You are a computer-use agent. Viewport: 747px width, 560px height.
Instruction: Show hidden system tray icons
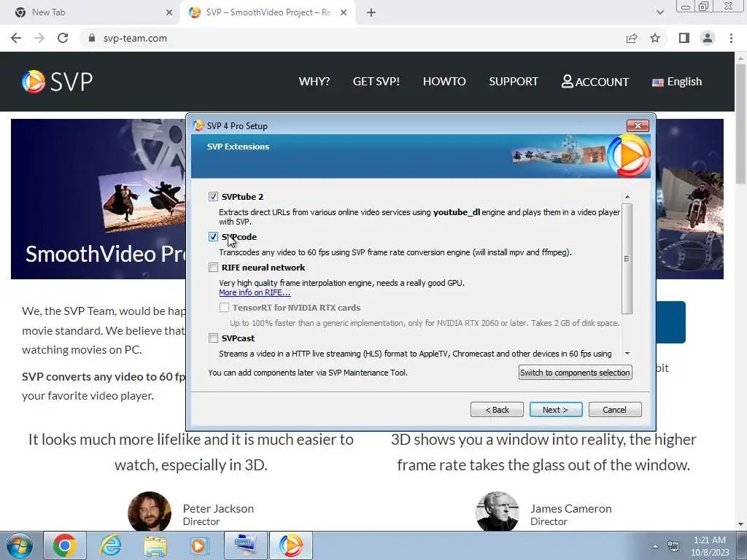point(655,546)
